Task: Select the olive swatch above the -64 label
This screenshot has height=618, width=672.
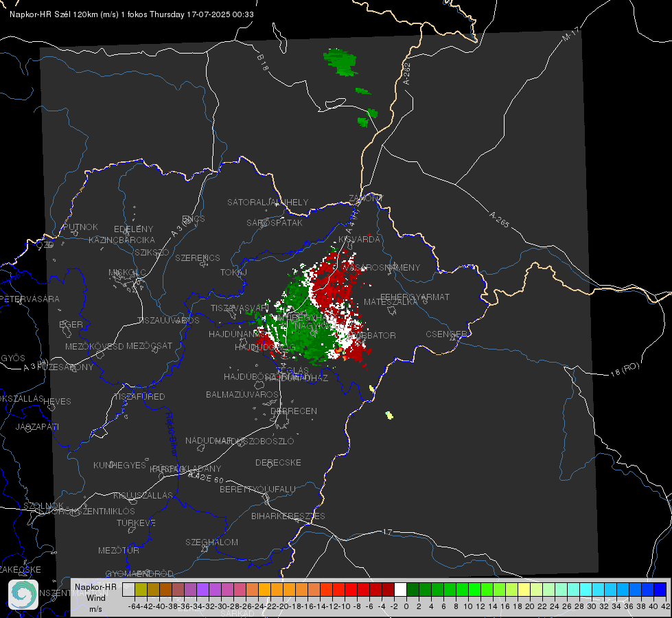Action: click(141, 590)
